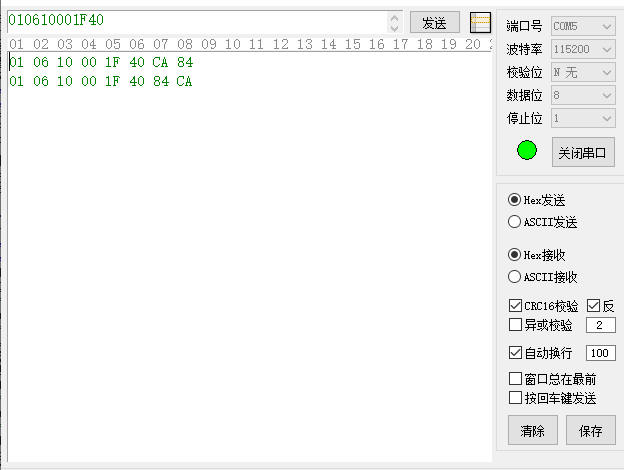Click the green port status indicator

point(526,150)
